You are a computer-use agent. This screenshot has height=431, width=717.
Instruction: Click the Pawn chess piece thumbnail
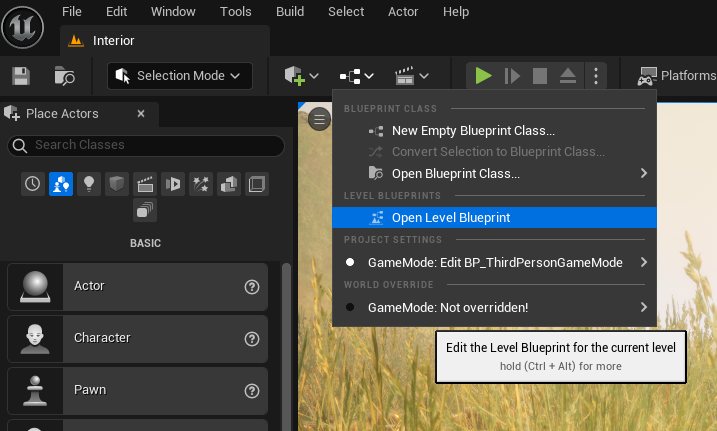[35, 391]
